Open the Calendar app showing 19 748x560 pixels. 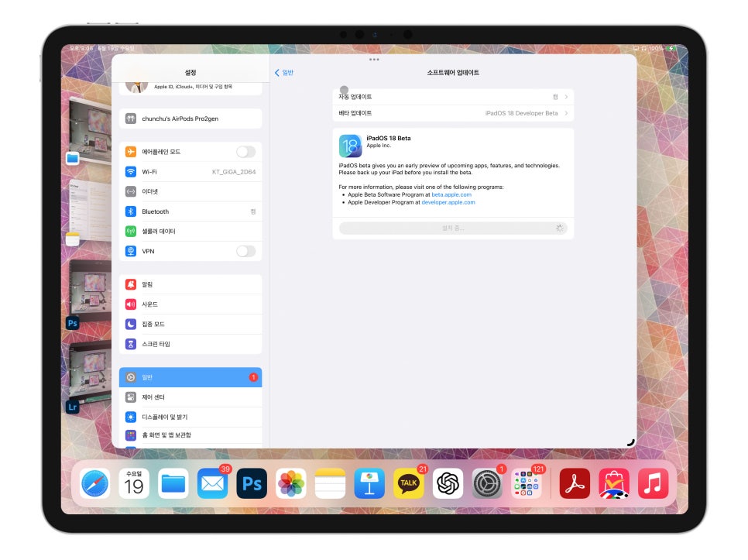(133, 483)
